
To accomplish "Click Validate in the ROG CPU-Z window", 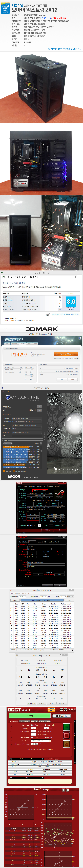I will 47,530.
